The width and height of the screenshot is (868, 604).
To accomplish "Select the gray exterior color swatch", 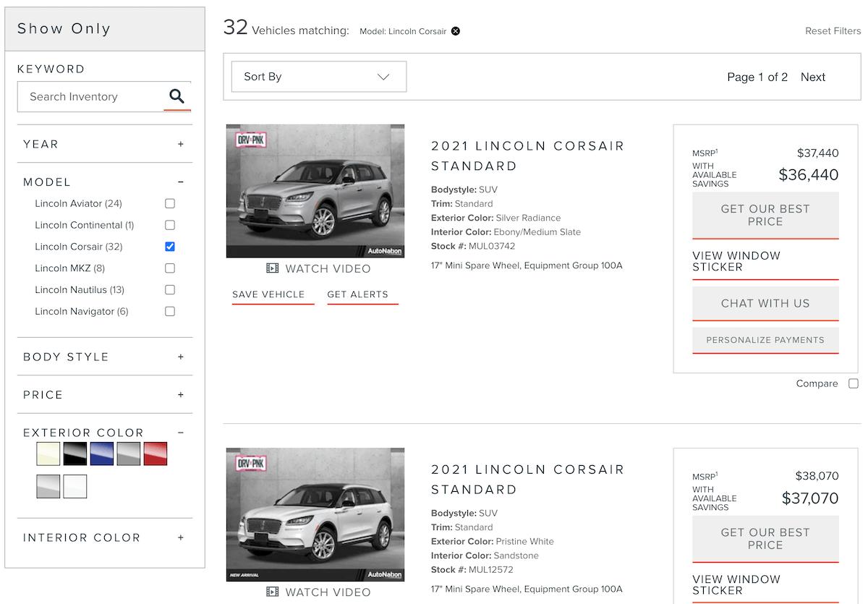I will click(129, 454).
